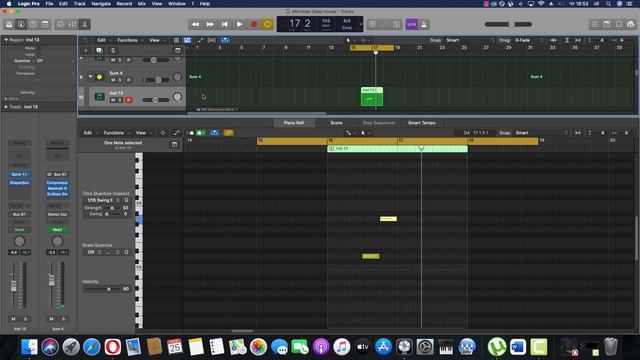This screenshot has width=640, height=360.
Task: Toggle the purple Count-in button
Action: click(x=411, y=24)
